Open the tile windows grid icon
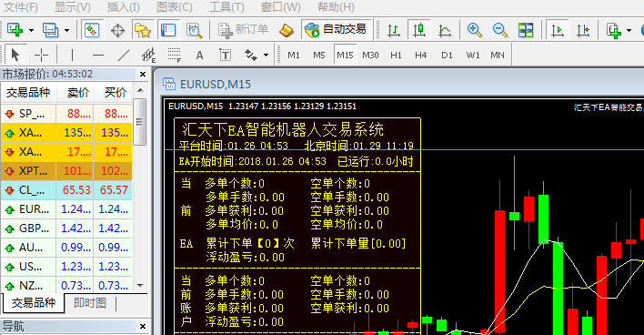 526,30
